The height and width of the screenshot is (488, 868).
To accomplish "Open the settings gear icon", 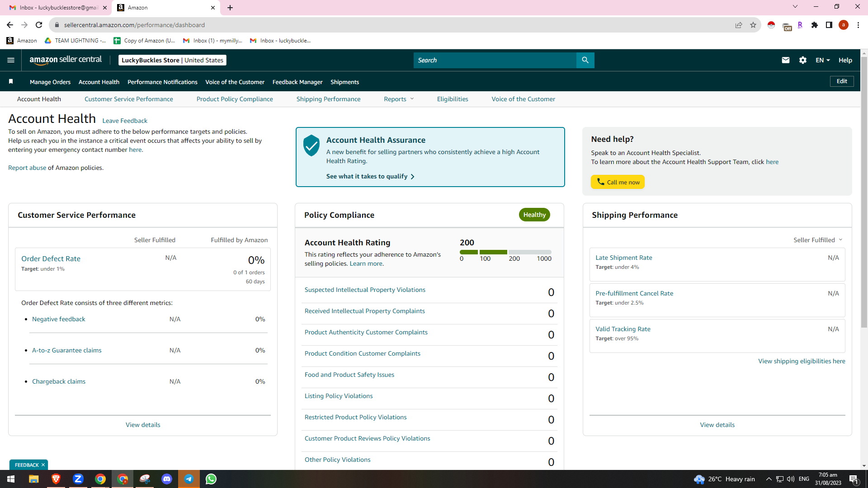I will tap(803, 60).
